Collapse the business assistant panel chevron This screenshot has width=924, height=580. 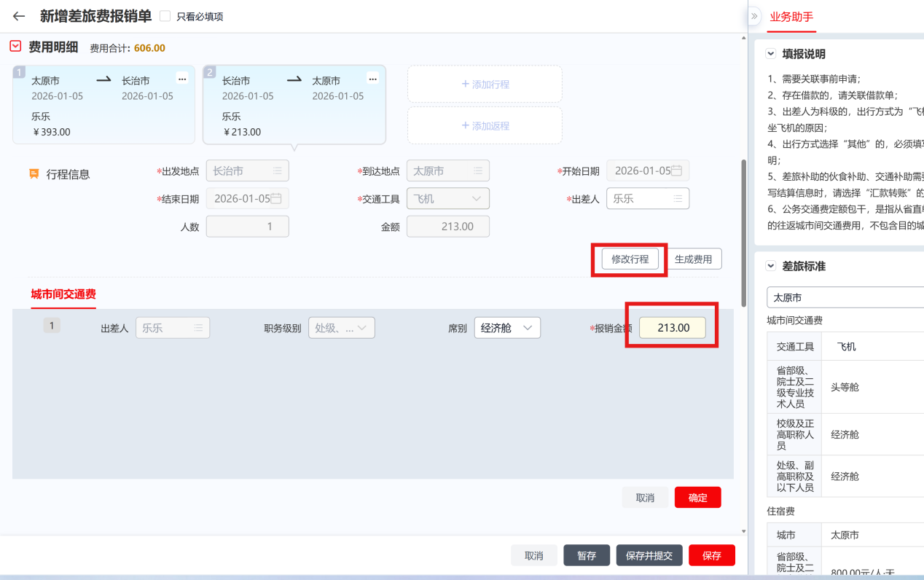pos(754,16)
